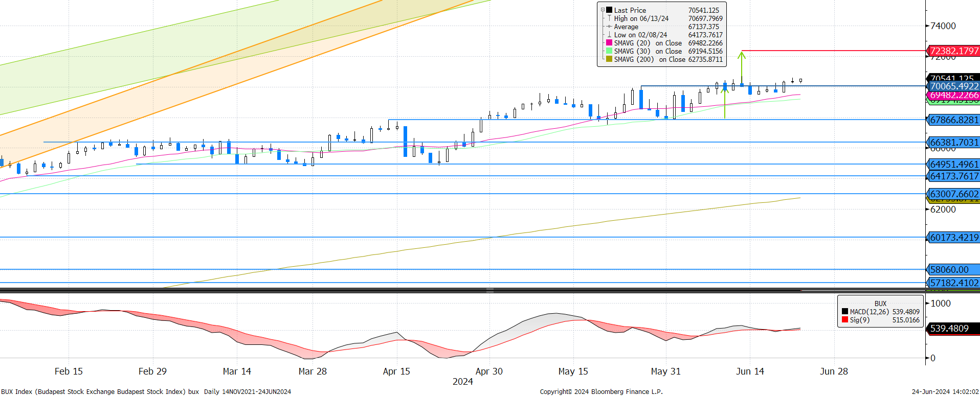This screenshot has width=980, height=396.
Task: Click the 74000 y-axis label
Action: [943, 26]
